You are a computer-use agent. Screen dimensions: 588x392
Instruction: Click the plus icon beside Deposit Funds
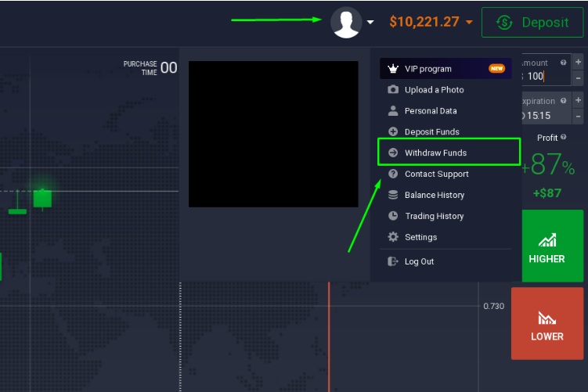click(393, 132)
